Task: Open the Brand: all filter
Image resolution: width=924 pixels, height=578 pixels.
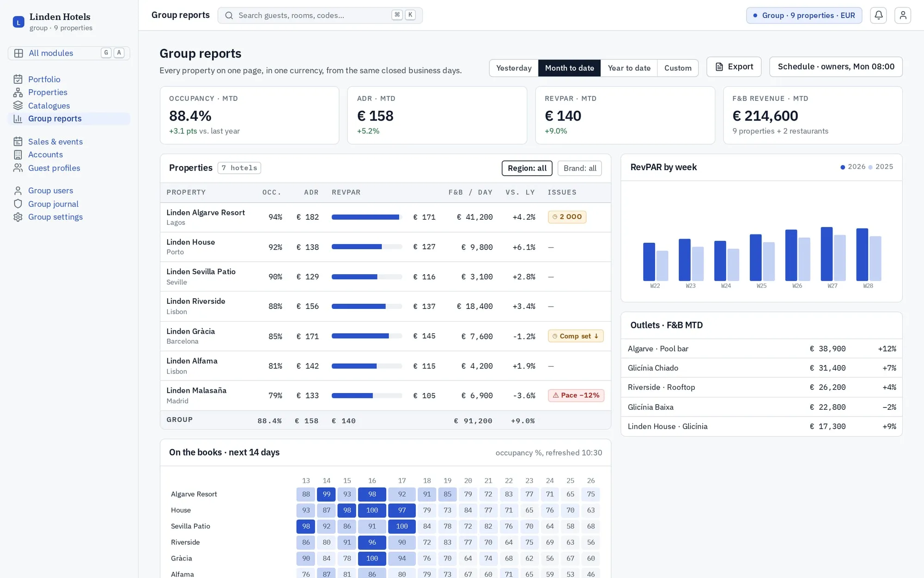Action: 580,168
